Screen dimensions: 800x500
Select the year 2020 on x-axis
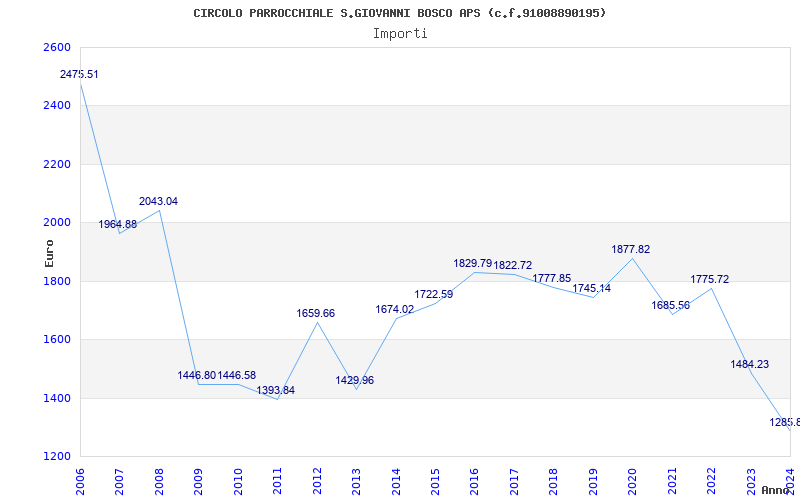tap(633, 481)
